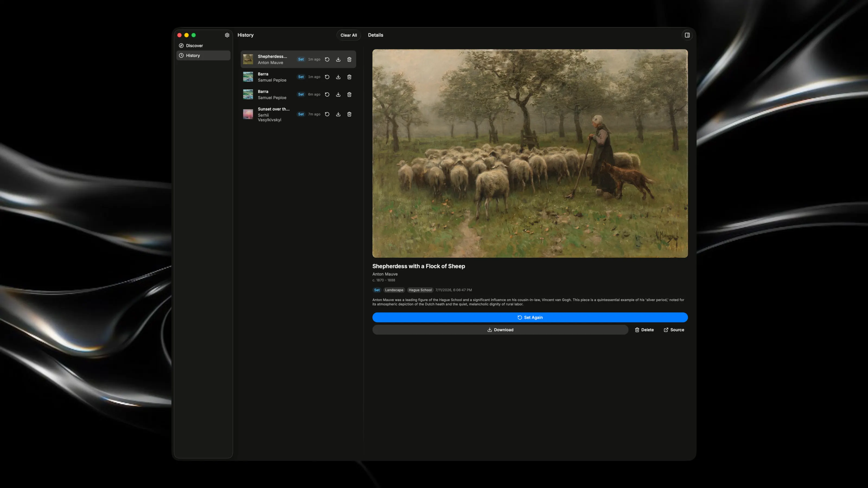Click the Details panel heading
This screenshot has height=488, width=868.
pyautogui.click(x=375, y=35)
